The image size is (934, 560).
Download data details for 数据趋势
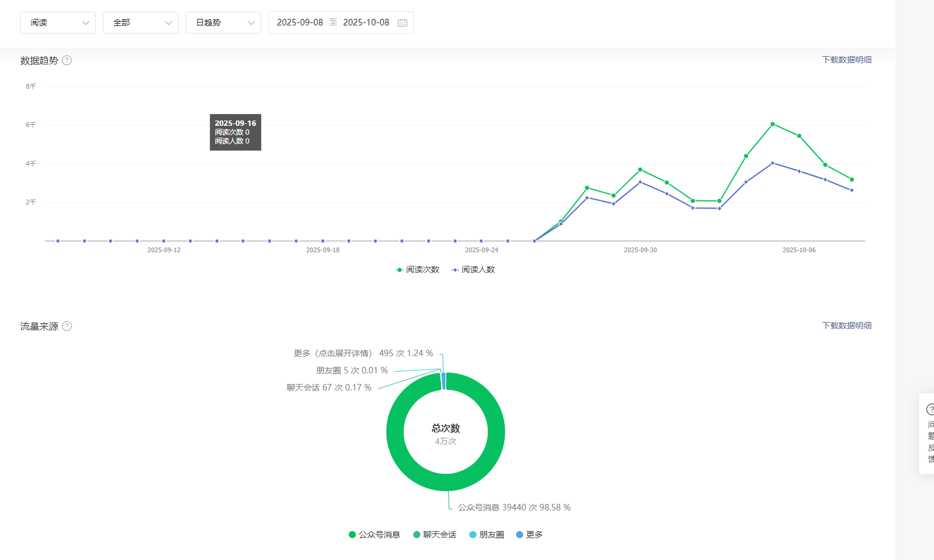pos(847,60)
